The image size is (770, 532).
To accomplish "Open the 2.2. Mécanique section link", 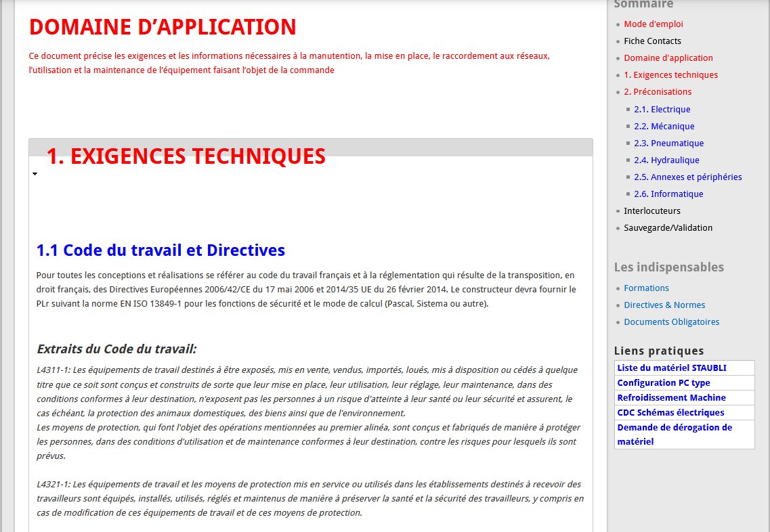I will click(664, 126).
